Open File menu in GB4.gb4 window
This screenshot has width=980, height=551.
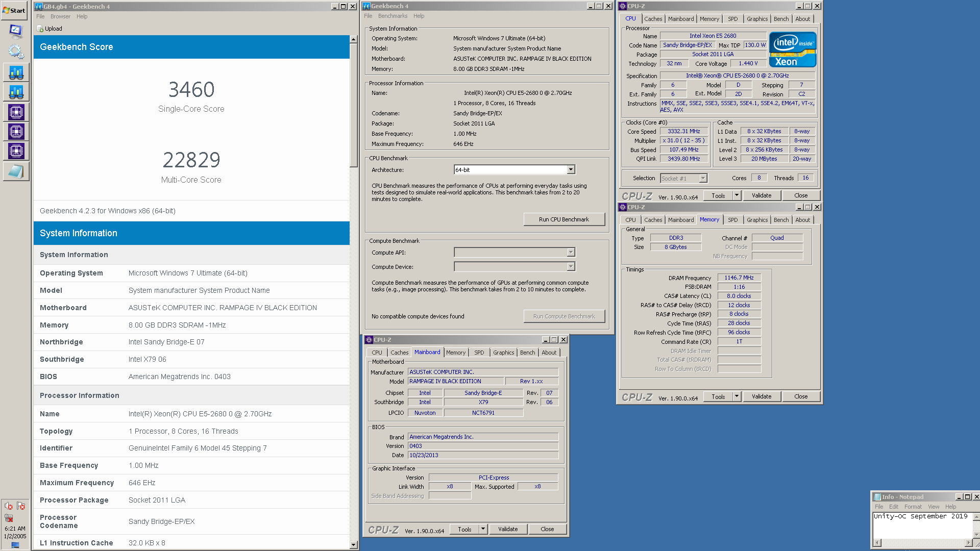point(40,16)
